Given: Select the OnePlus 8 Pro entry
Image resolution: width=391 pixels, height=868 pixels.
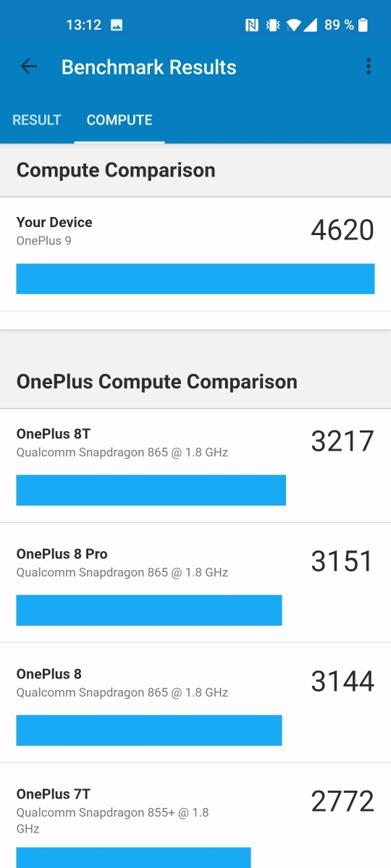Looking at the screenshot, I should (x=195, y=583).
